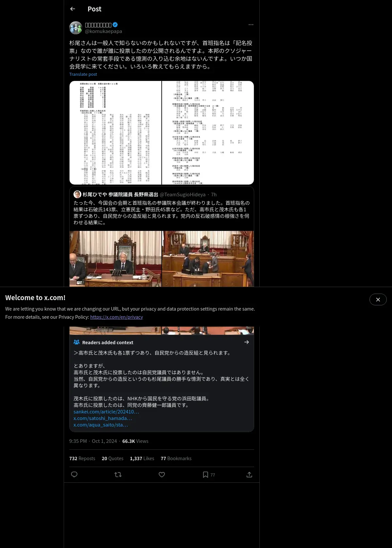Open the sankei.com article link

pyautogui.click(x=106, y=412)
